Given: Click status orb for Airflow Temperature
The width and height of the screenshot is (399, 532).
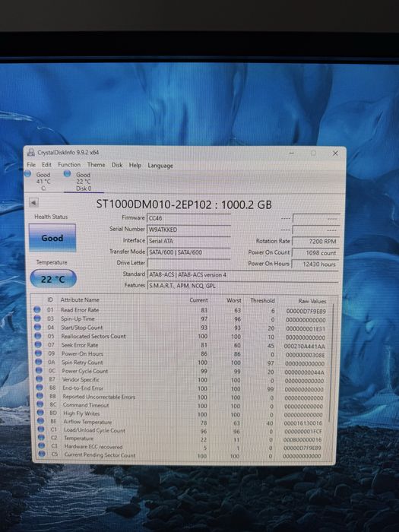Looking at the screenshot, I should click(41, 421).
